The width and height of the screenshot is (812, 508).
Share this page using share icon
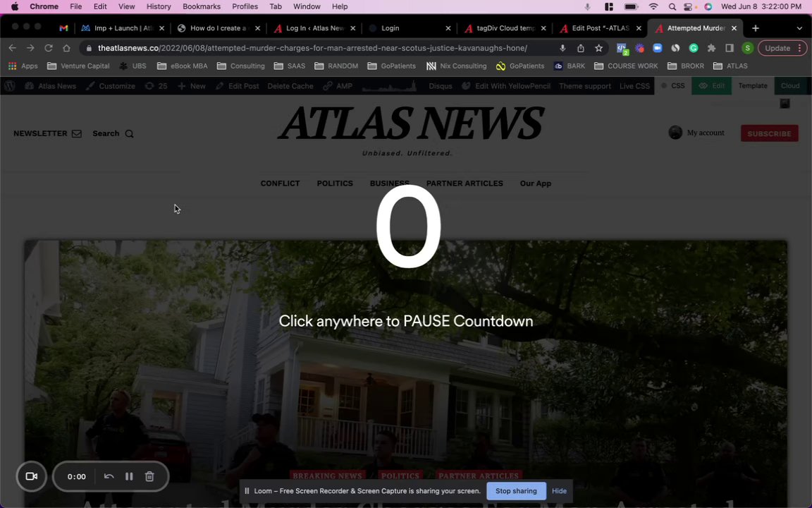click(581, 48)
